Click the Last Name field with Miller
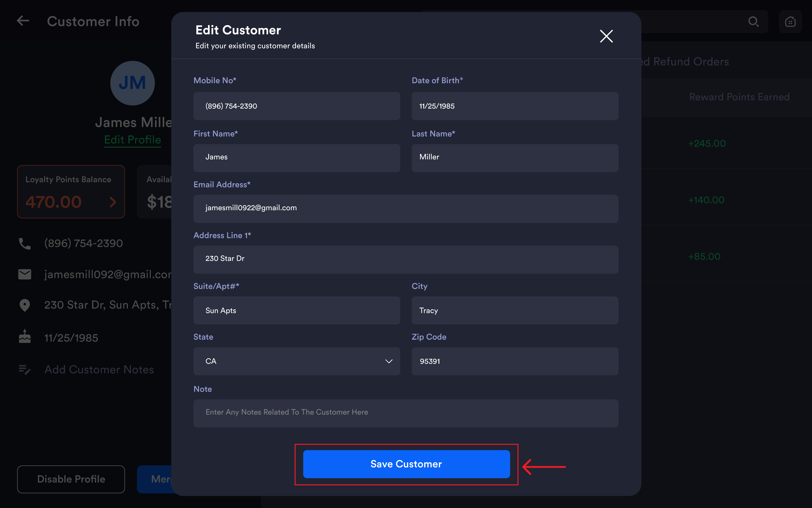 pyautogui.click(x=515, y=158)
